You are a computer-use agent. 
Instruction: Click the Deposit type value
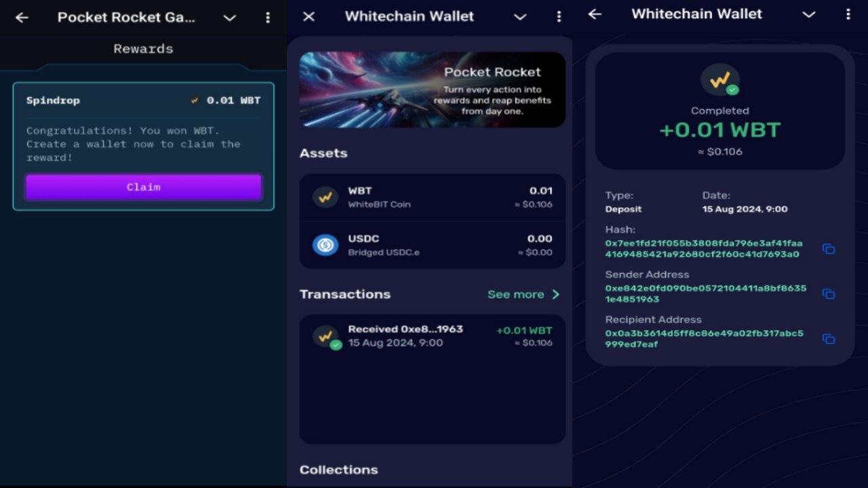[x=623, y=209]
